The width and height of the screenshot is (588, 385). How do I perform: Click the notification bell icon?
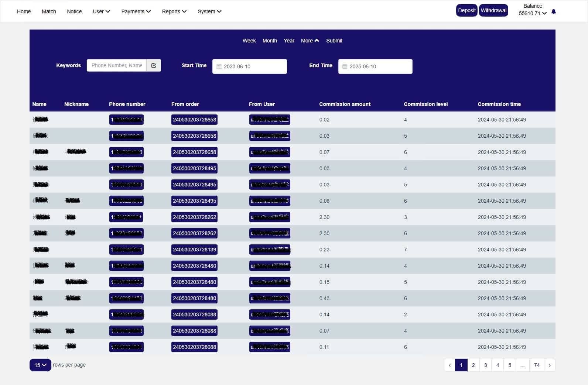click(x=553, y=12)
